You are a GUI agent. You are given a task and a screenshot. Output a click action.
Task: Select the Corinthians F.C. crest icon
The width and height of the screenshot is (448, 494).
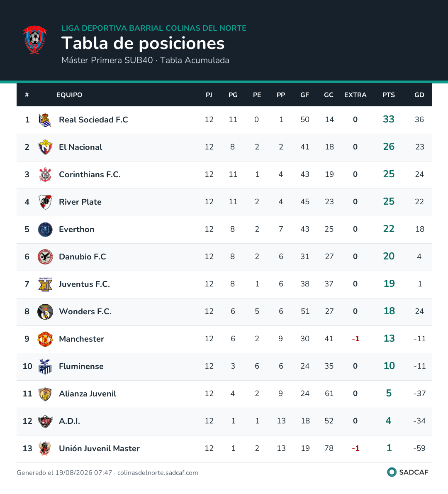tap(45, 174)
